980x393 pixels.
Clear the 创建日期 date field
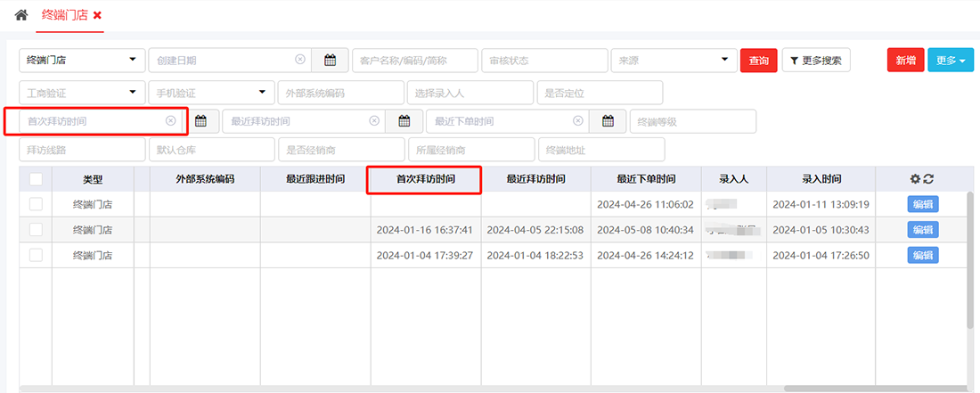(300, 61)
